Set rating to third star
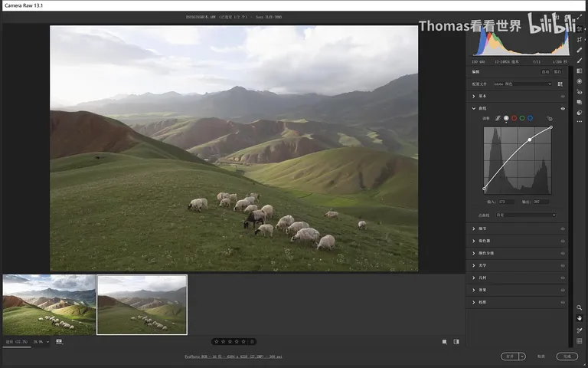588x368 pixels. (230, 342)
